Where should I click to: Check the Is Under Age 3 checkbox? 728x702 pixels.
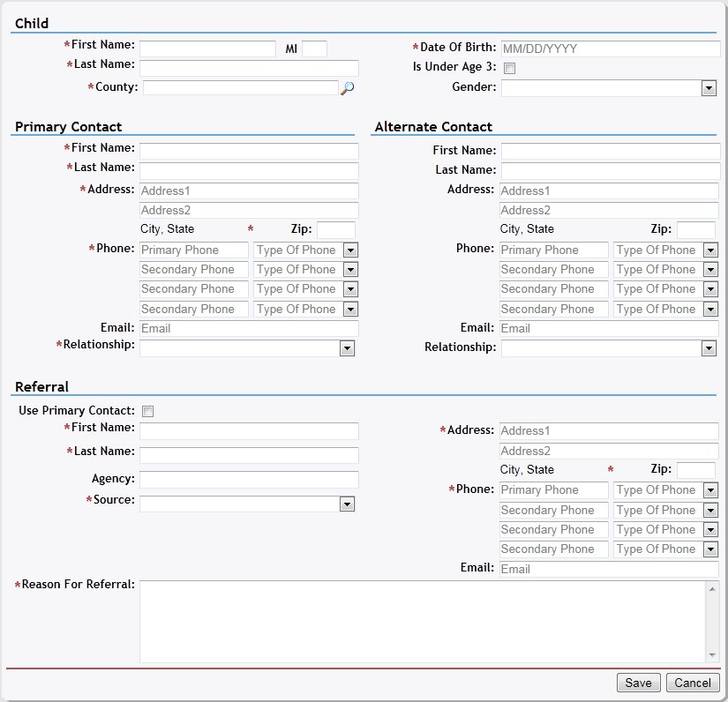click(509, 69)
